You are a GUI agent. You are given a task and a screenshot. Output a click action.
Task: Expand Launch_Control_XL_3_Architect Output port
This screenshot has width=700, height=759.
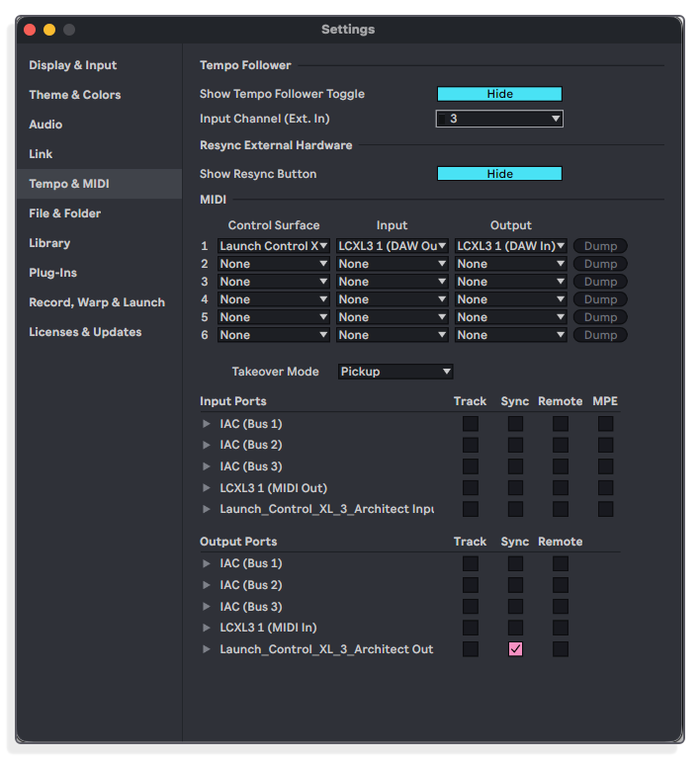click(x=207, y=649)
